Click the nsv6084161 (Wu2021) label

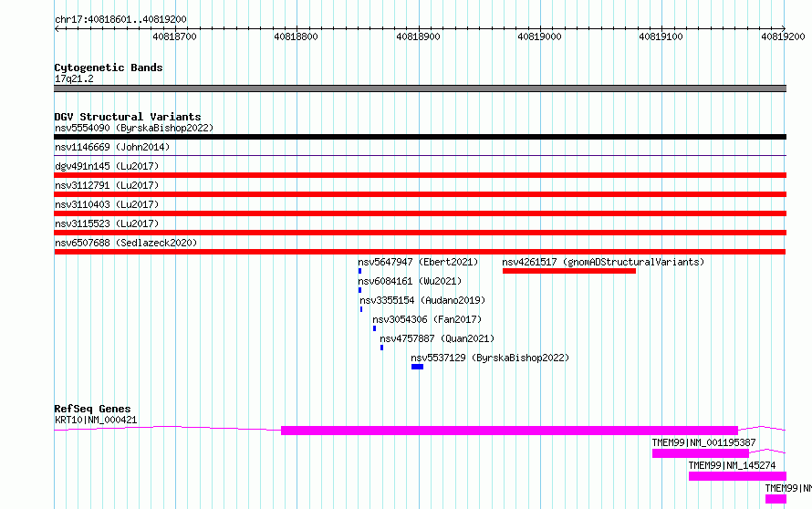[410, 281]
